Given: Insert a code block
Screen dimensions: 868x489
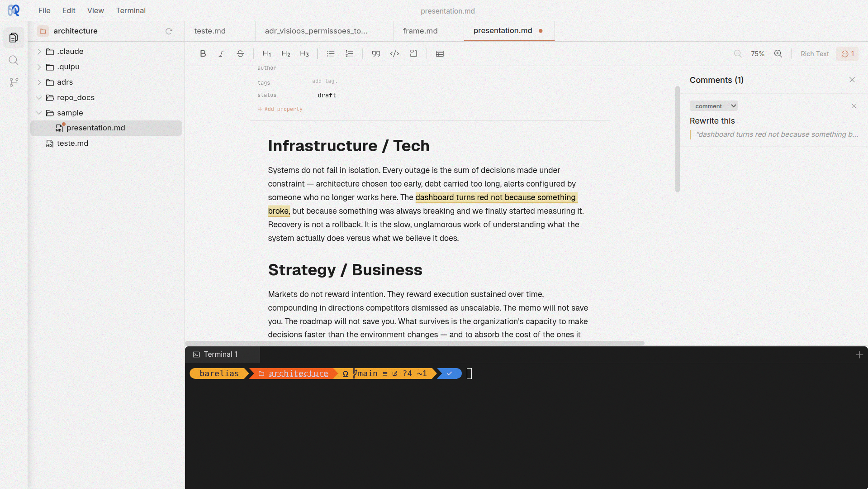Looking at the screenshot, I should pos(413,53).
